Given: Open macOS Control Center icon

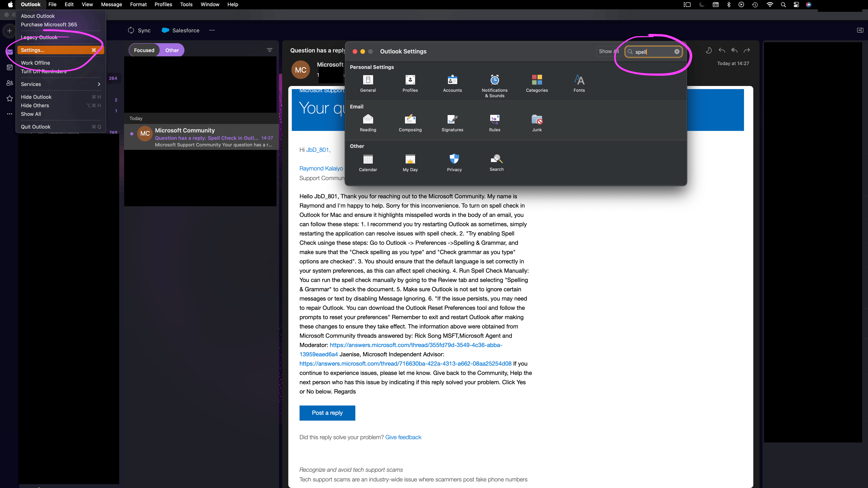Looking at the screenshot, I should click(796, 4).
